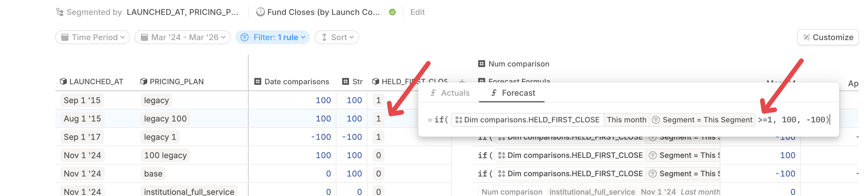
Task: Click the segmentation tree icon
Action: pos(60,12)
